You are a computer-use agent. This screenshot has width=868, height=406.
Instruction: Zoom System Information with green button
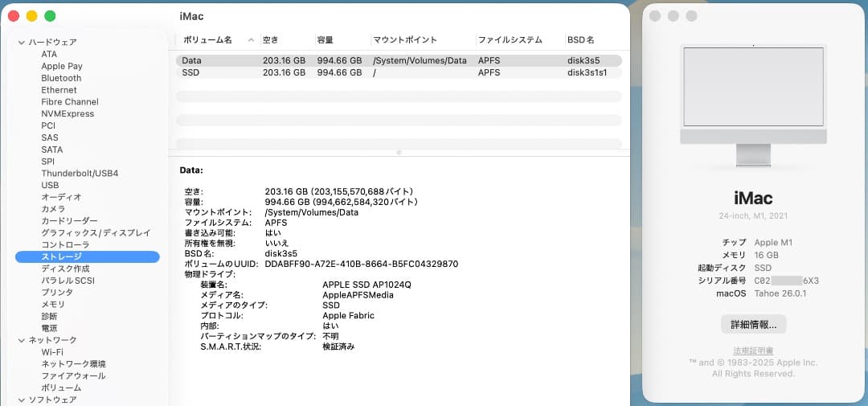pyautogui.click(x=50, y=16)
